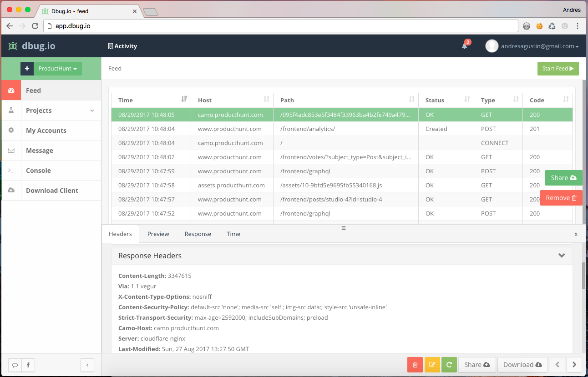Click the Andres profile name in Chrome
Image resolution: width=588 pixels, height=377 pixels.
(x=572, y=10)
